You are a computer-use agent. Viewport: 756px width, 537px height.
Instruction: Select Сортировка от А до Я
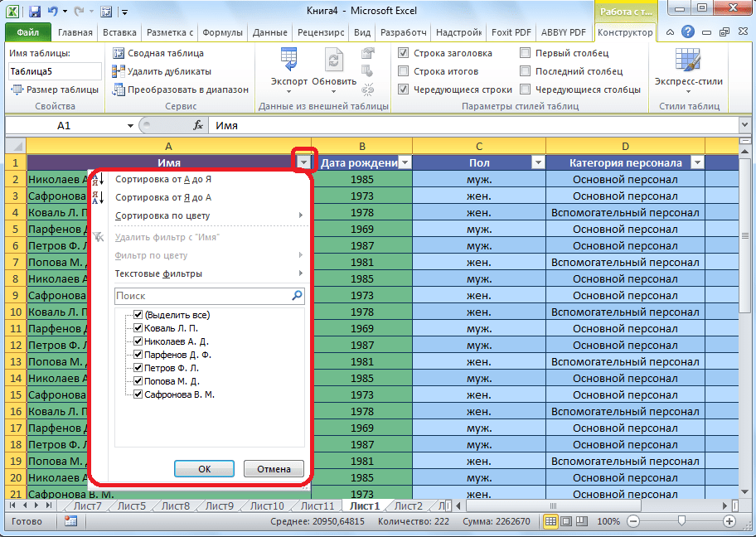(x=162, y=179)
